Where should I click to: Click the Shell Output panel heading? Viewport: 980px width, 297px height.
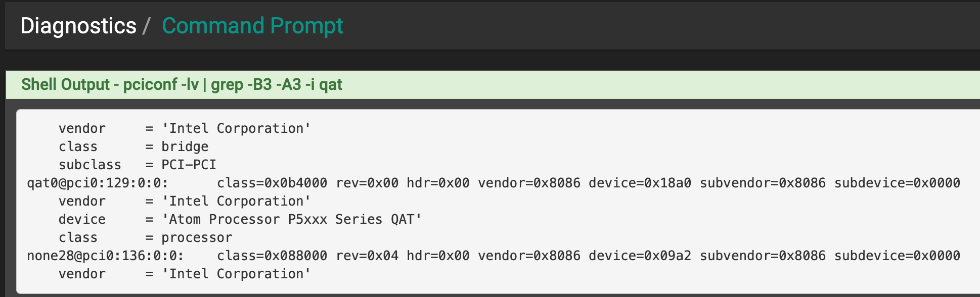tap(182, 84)
